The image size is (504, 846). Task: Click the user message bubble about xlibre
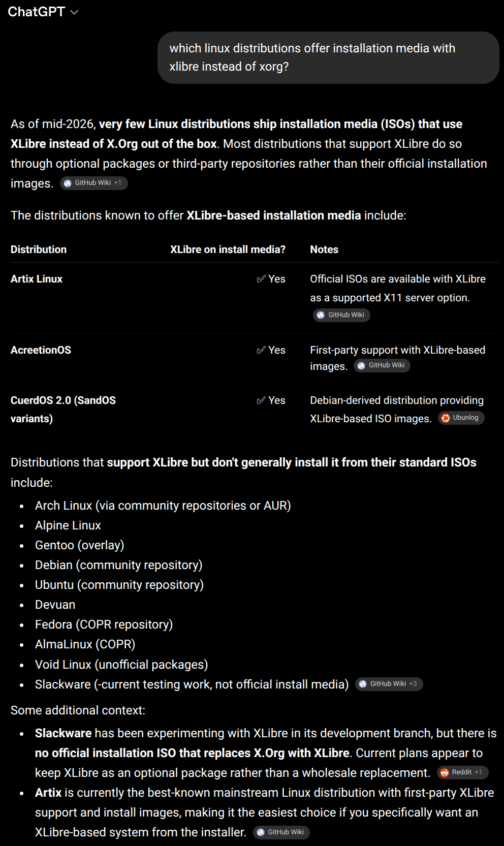[x=328, y=57]
